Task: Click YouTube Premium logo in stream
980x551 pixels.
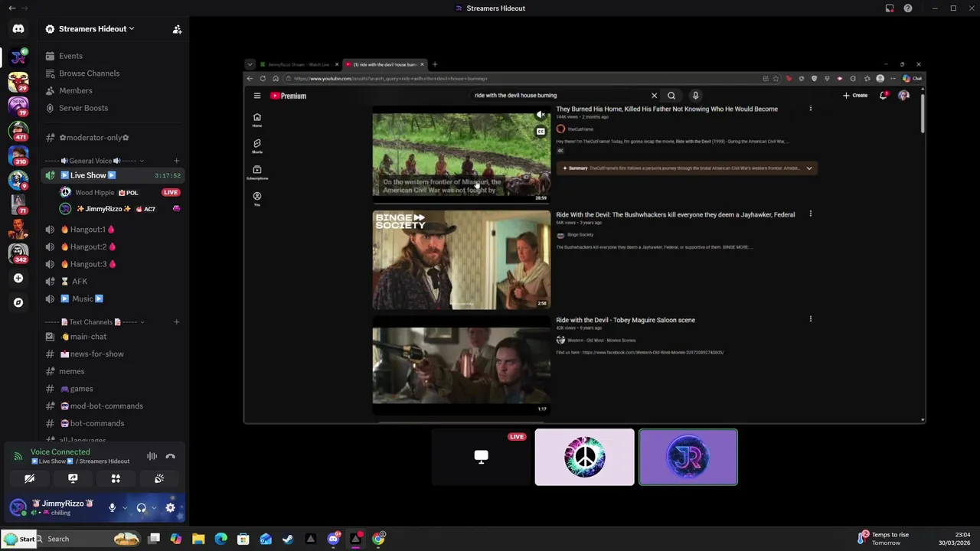Action: coord(288,96)
